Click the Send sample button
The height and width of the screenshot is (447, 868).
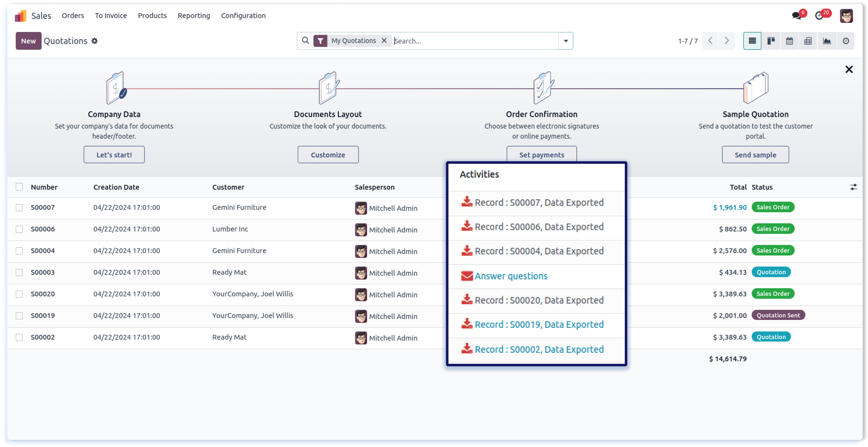click(755, 155)
